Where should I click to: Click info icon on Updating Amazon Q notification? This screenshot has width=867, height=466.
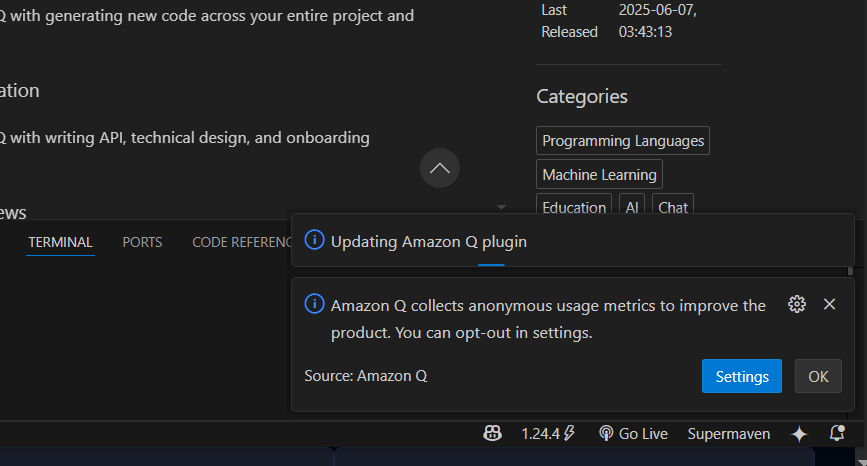[314, 240]
